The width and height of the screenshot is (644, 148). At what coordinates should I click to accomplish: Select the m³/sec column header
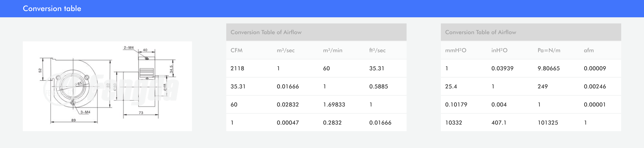(x=286, y=50)
